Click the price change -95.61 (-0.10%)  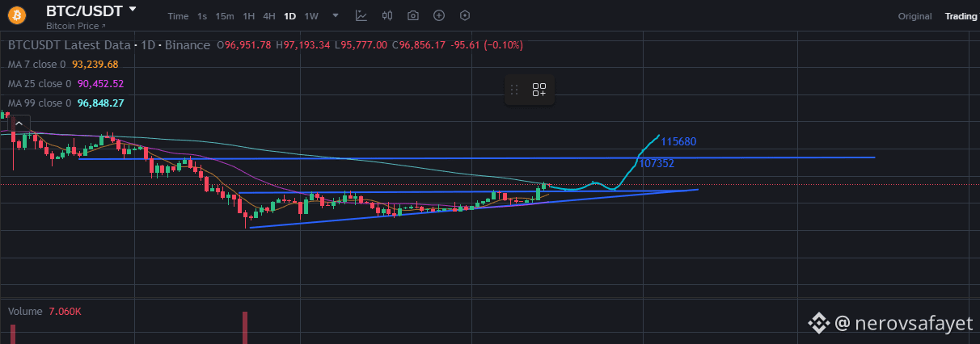pos(487,44)
